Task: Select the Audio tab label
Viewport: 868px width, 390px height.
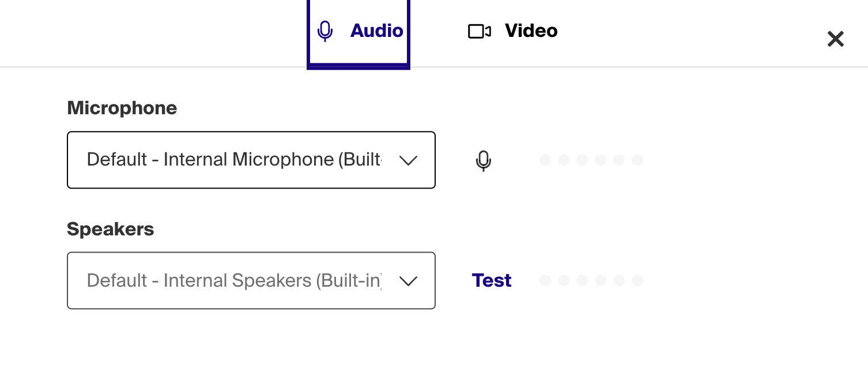Action: (377, 31)
